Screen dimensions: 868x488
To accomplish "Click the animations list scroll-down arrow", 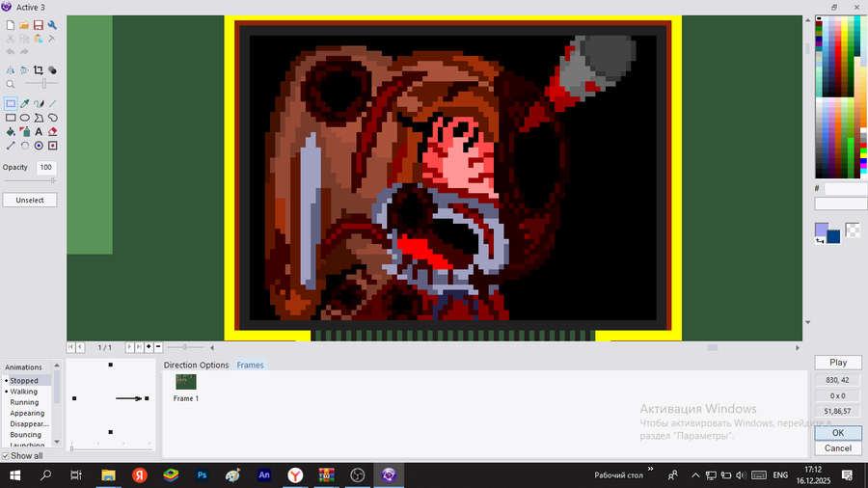I will (x=57, y=442).
